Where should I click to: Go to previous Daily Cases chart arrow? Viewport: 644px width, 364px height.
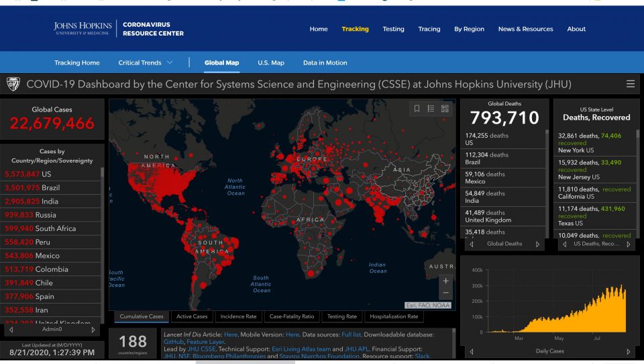[470, 351]
